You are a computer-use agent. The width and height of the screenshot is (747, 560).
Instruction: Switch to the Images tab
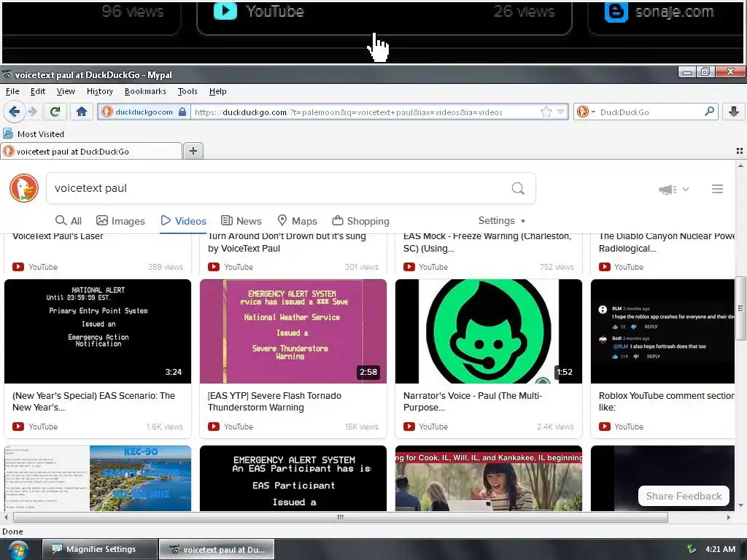pyautogui.click(x=120, y=220)
